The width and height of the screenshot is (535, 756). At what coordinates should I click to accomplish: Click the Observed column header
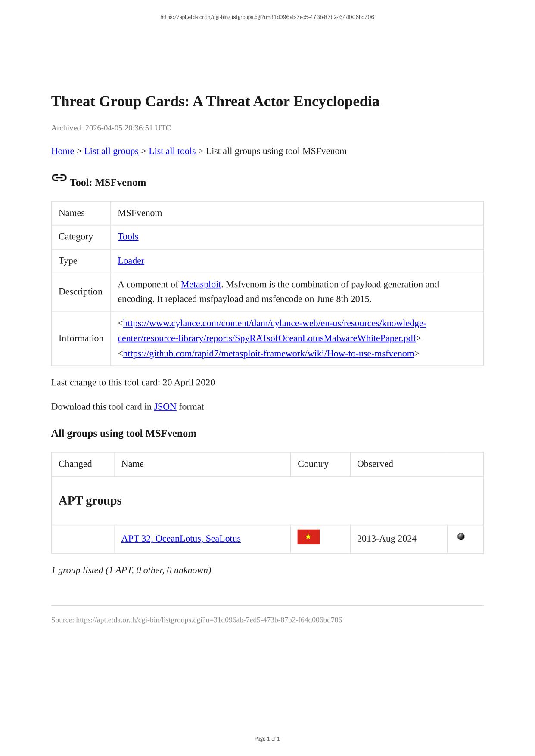[x=375, y=464]
